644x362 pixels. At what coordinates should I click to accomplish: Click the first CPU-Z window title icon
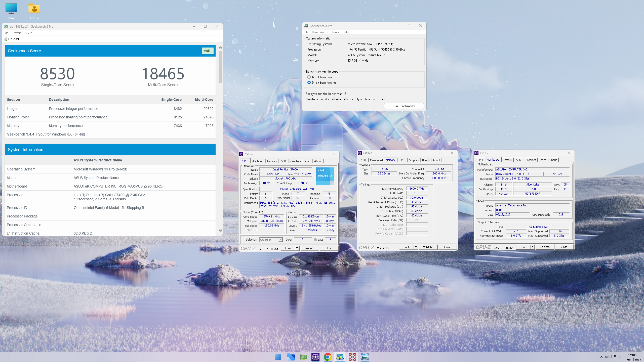[x=242, y=154]
